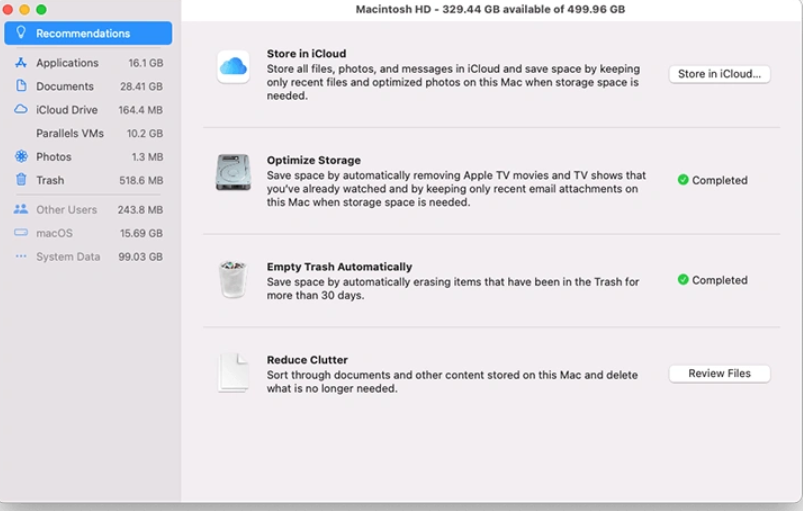Click the Photos flower icon
The width and height of the screenshot is (803, 511).
pos(21,156)
